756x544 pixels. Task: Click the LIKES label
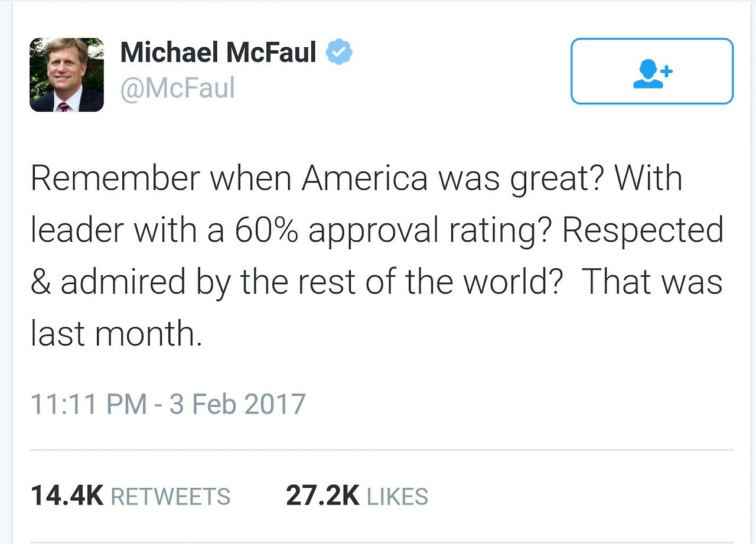[397, 497]
